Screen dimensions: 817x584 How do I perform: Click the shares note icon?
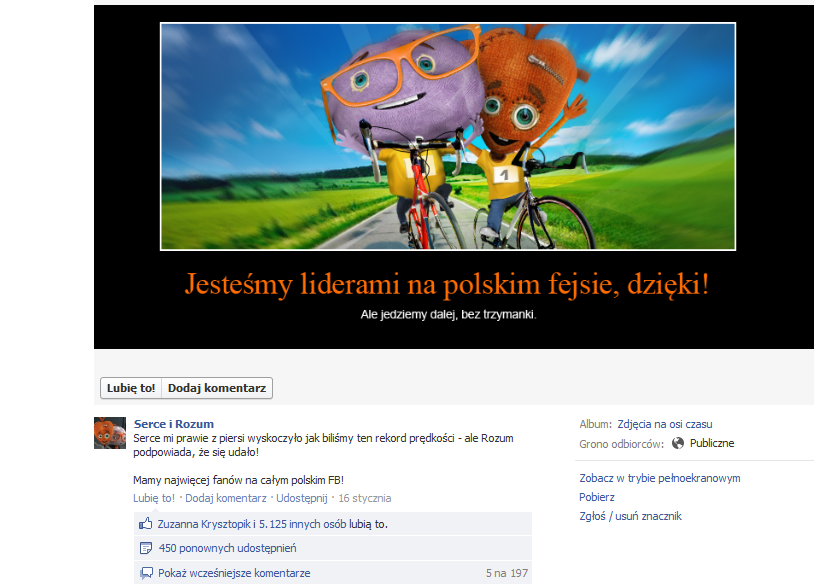point(146,548)
